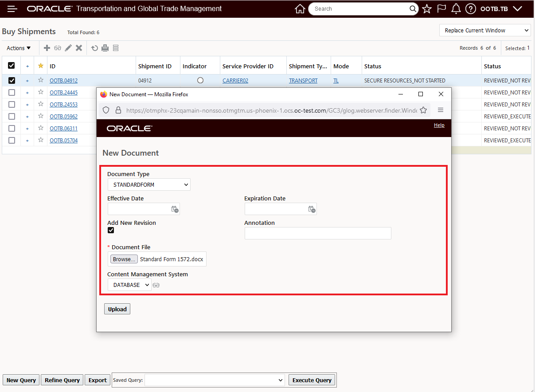The width and height of the screenshot is (535, 392).
Task: Click the Refresh icon in the toolbar
Action: (x=94, y=48)
